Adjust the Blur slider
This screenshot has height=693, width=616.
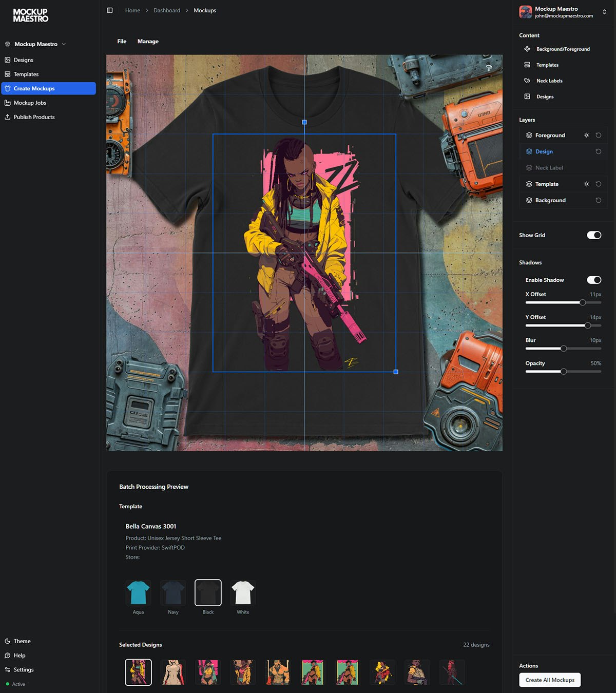(x=564, y=349)
